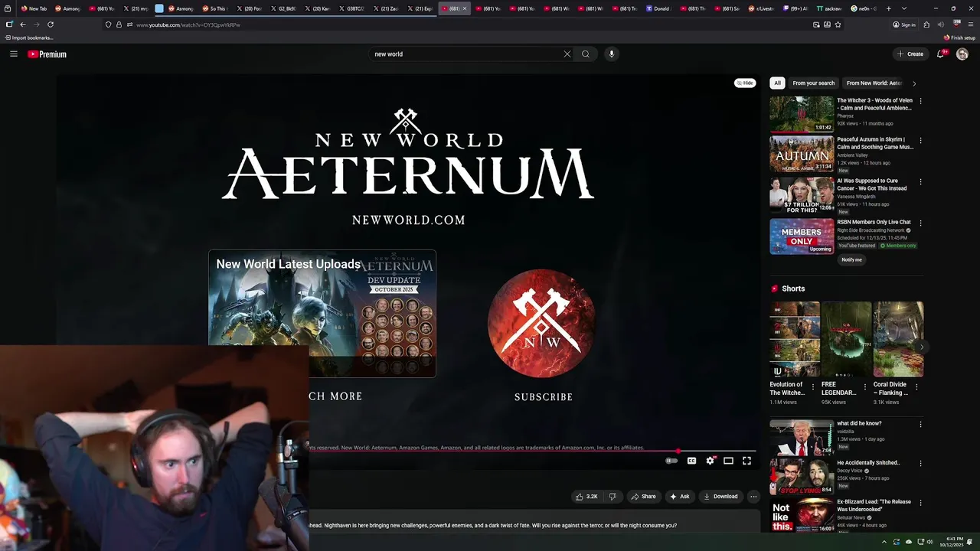Viewport: 980px width, 551px height.
Task: Go to YouTube Premium home logo
Action: 47,54
